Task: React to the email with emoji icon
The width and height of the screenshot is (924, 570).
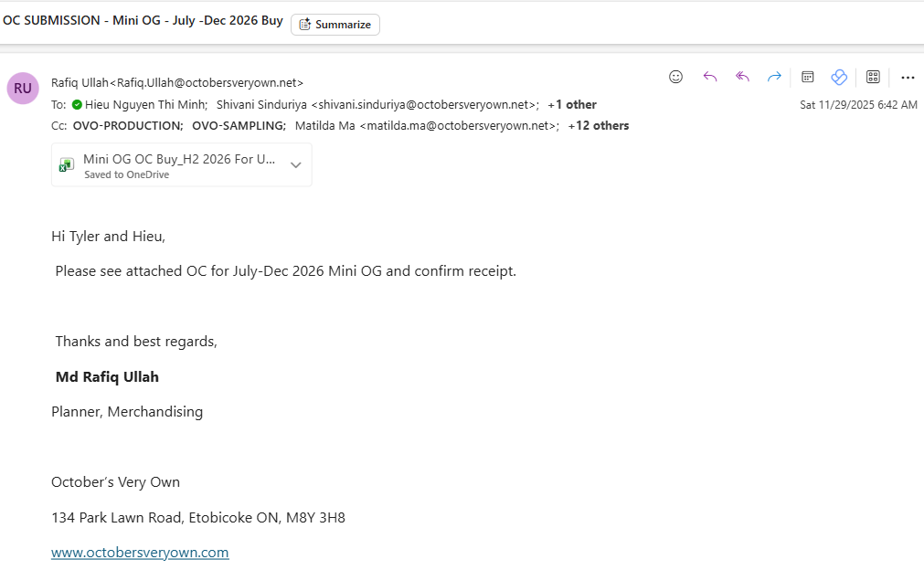Action: click(x=675, y=77)
